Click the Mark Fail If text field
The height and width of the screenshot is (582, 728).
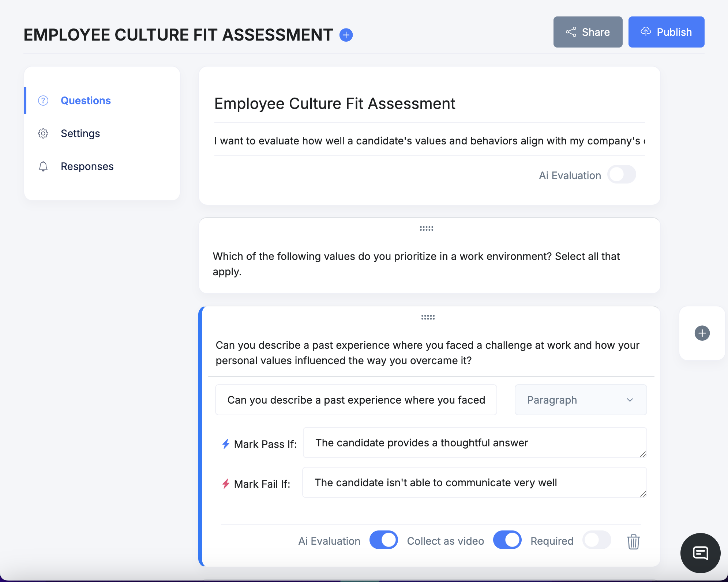[474, 483]
